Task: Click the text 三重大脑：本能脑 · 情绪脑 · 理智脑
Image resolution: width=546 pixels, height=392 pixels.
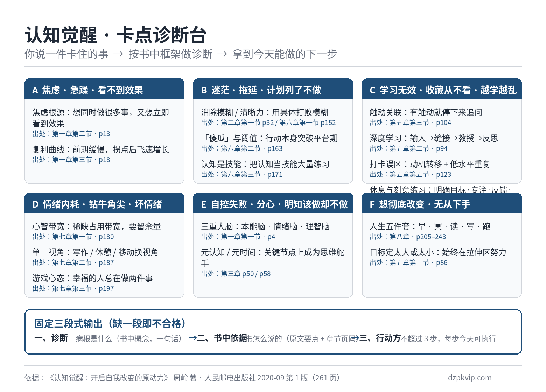Action: [265, 226]
